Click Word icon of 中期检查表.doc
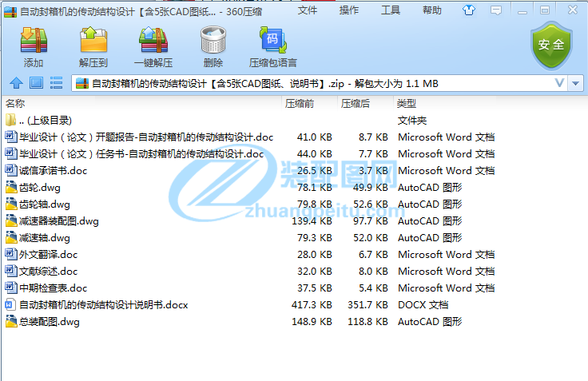588x381 pixels. (x=11, y=288)
